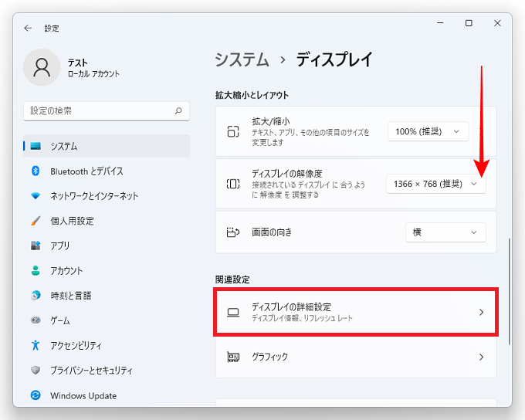Click the 画面の向き label text
Viewport: 525px width, 420px height.
(x=272, y=232)
